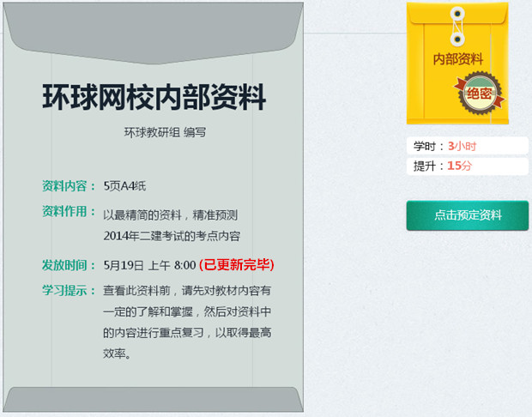Click the 2014年二建考试的考点内容 text line
The height and width of the screenshot is (417, 532).
point(172,236)
